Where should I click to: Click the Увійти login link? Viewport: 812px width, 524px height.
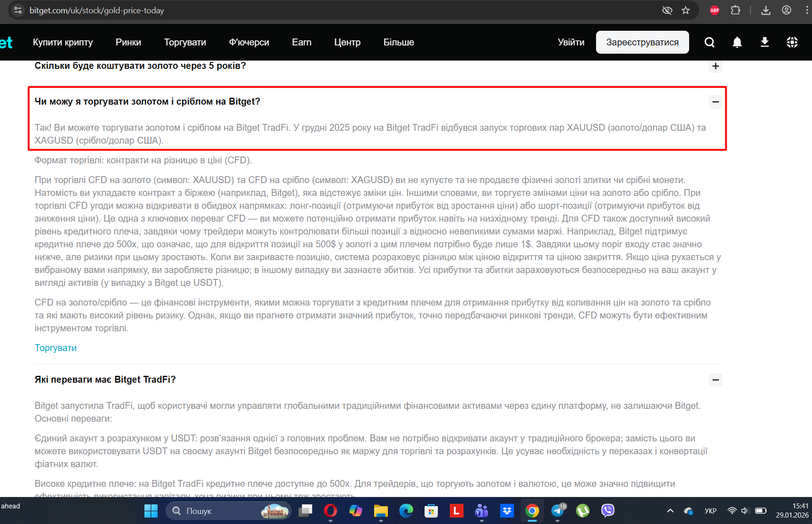(x=571, y=42)
